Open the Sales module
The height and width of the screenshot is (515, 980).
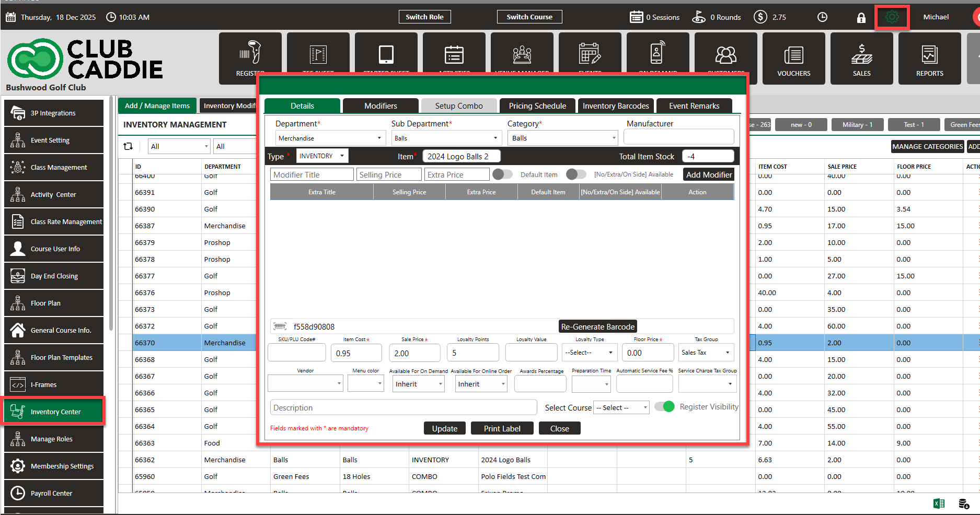click(x=861, y=58)
